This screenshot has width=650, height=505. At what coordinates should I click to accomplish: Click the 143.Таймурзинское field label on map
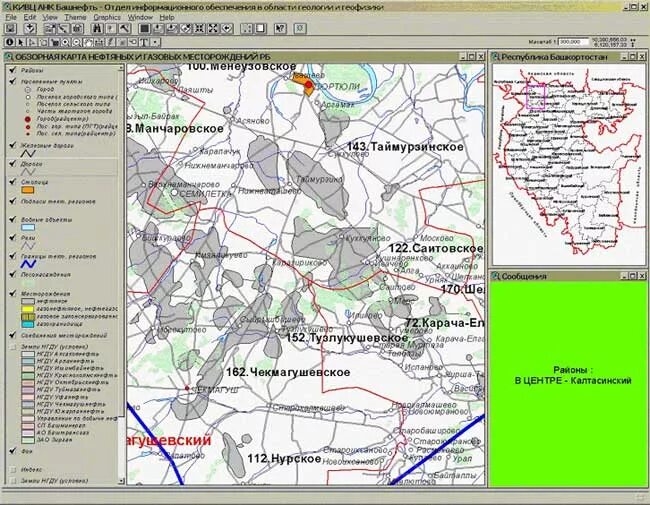[x=405, y=147]
